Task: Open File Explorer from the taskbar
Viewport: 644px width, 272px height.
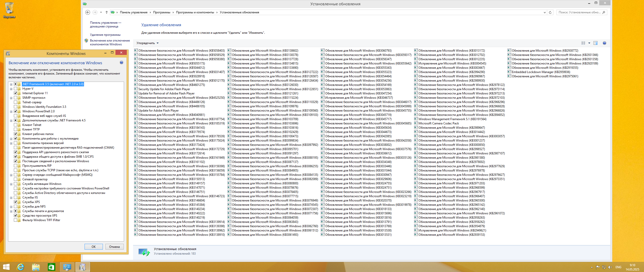Action: (x=36, y=267)
